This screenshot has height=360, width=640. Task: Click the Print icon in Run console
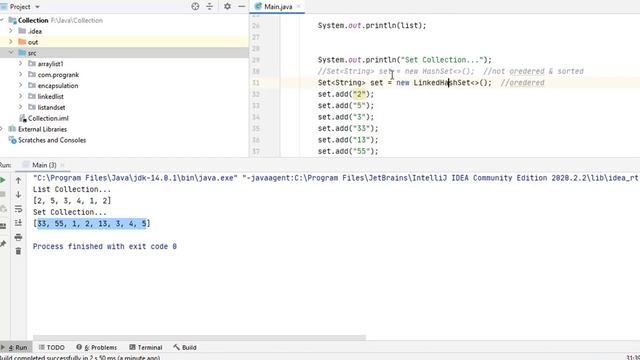(x=18, y=237)
